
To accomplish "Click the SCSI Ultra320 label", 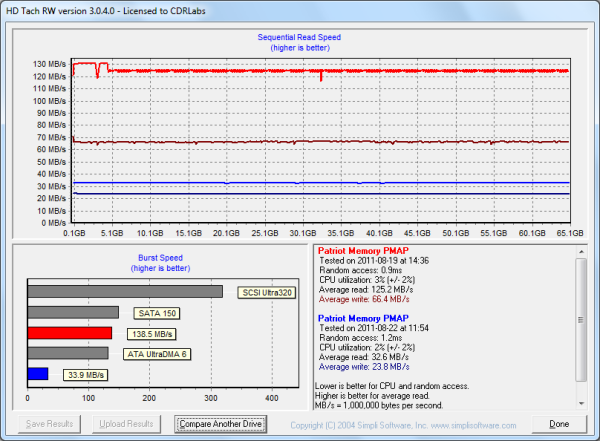I will click(268, 293).
